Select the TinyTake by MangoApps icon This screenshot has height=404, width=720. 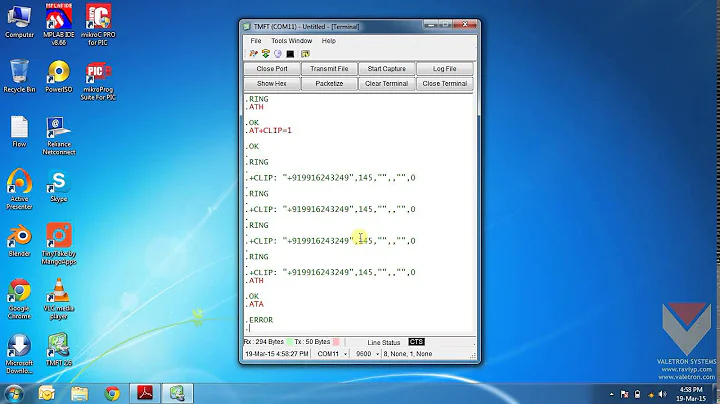point(59,244)
